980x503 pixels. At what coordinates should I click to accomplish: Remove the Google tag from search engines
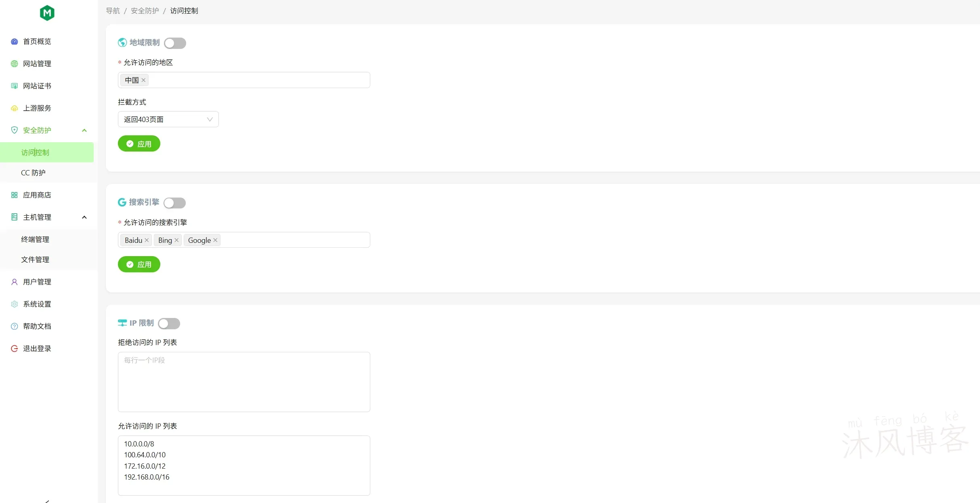click(x=216, y=240)
